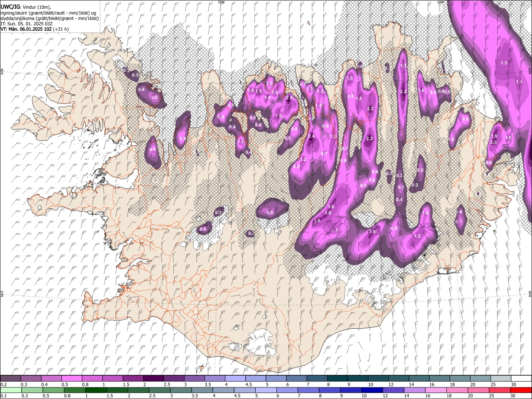Click the 2.6 snowfall value on the map
This screenshot has width=532, height=399.
point(289,98)
